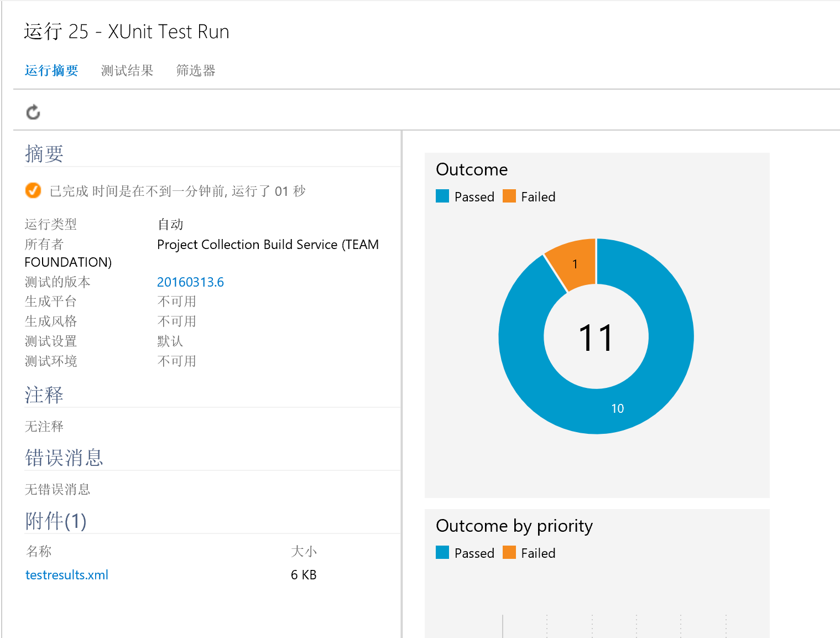Click the 错误消息 section heading
Screen dimensions: 840x638
click(x=64, y=458)
